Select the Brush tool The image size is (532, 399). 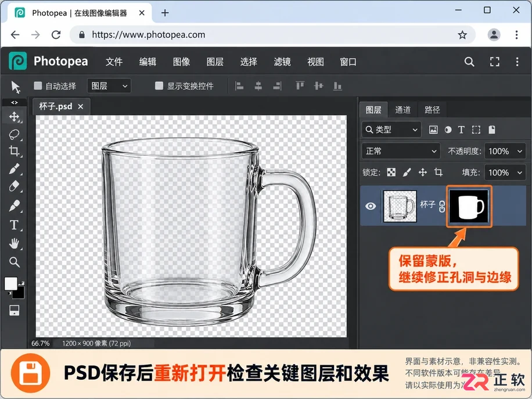pyautogui.click(x=15, y=168)
